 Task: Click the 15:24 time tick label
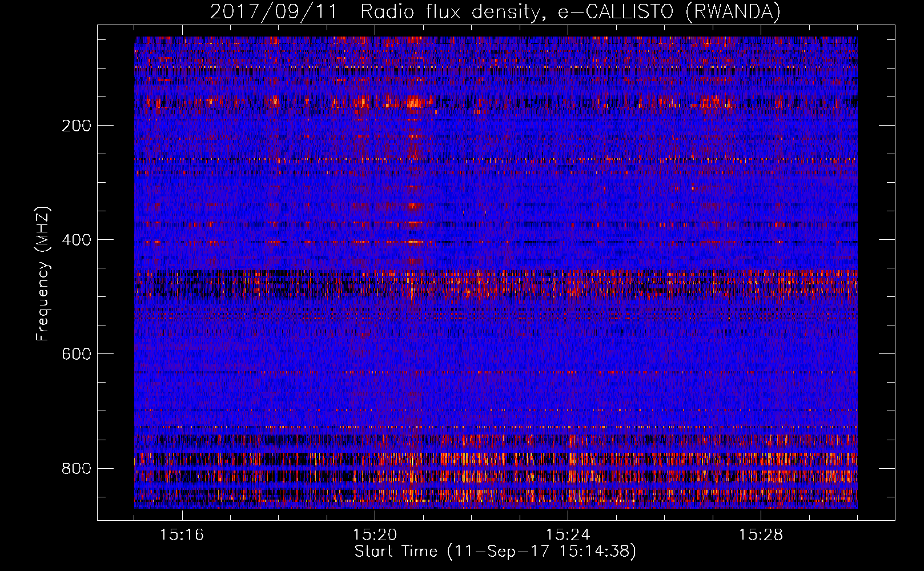tap(568, 534)
